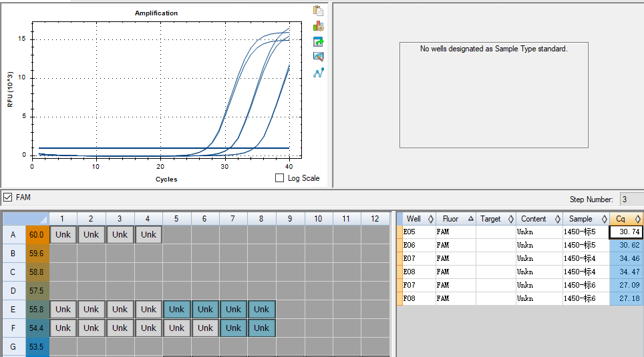Select the Cq value 27.09 cell
This screenshot has height=357, width=644.
click(626, 285)
